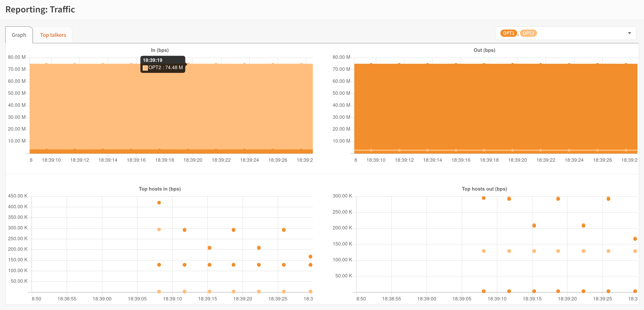Click the 'Top hosts in (bps)' title
The height and width of the screenshot is (310, 644).
160,189
